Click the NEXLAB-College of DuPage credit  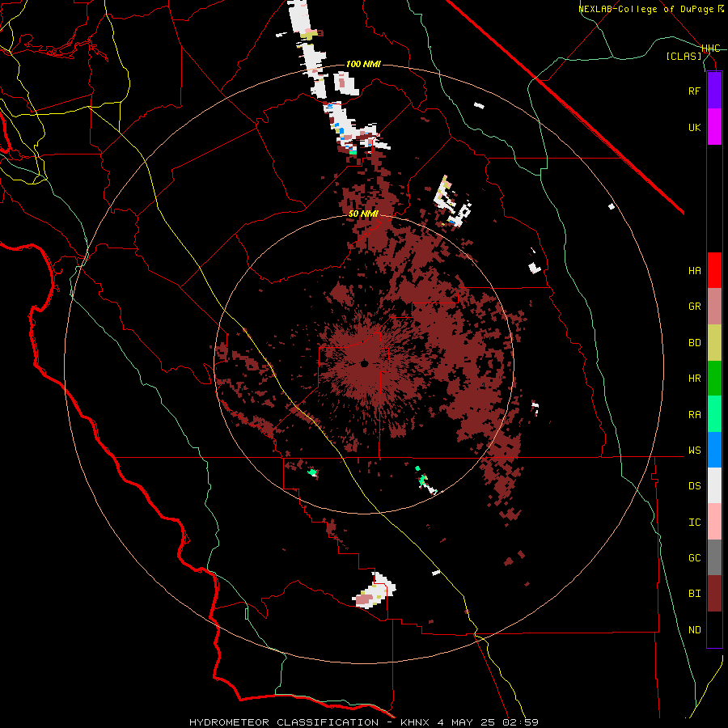click(x=650, y=9)
